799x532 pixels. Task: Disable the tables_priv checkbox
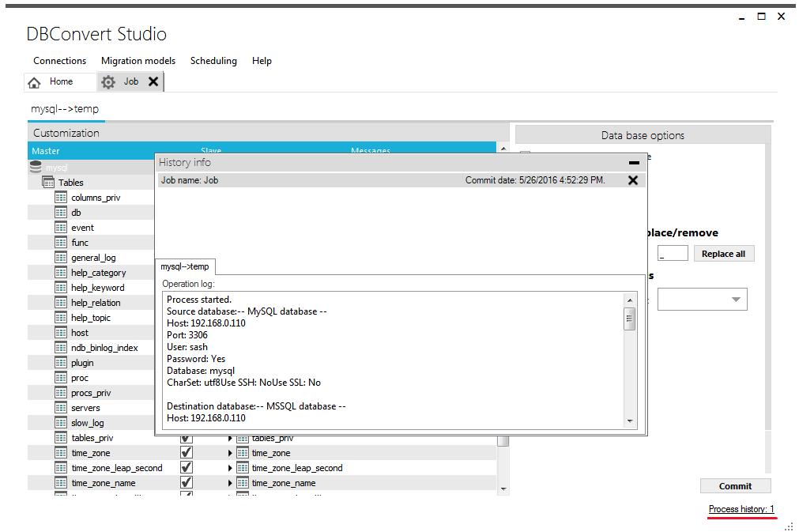coord(187,437)
